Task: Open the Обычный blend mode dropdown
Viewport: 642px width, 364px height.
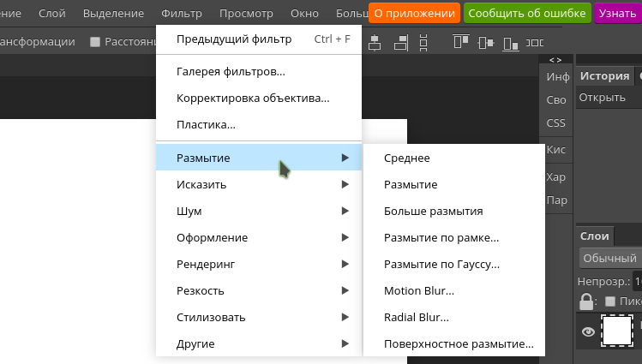Action: click(x=610, y=258)
